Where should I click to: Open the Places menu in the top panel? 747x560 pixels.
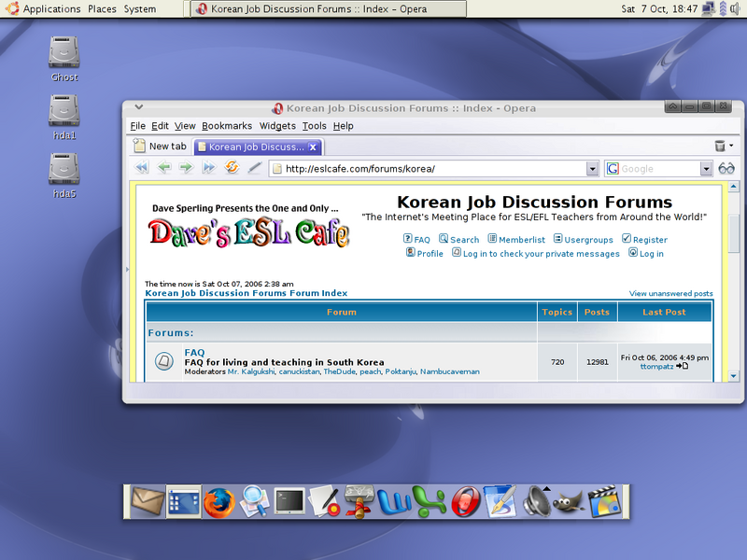(102, 8)
